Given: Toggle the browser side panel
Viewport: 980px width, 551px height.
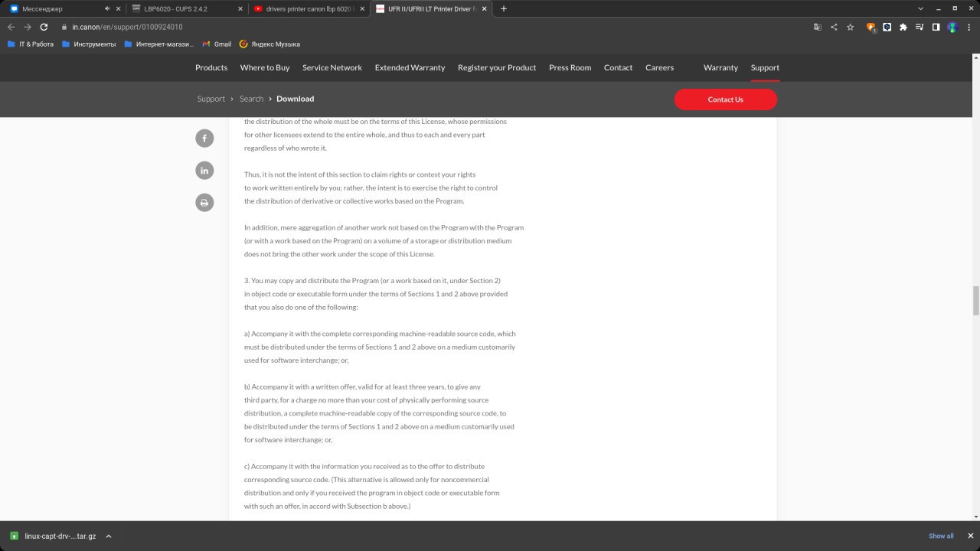Looking at the screenshot, I should point(936,27).
